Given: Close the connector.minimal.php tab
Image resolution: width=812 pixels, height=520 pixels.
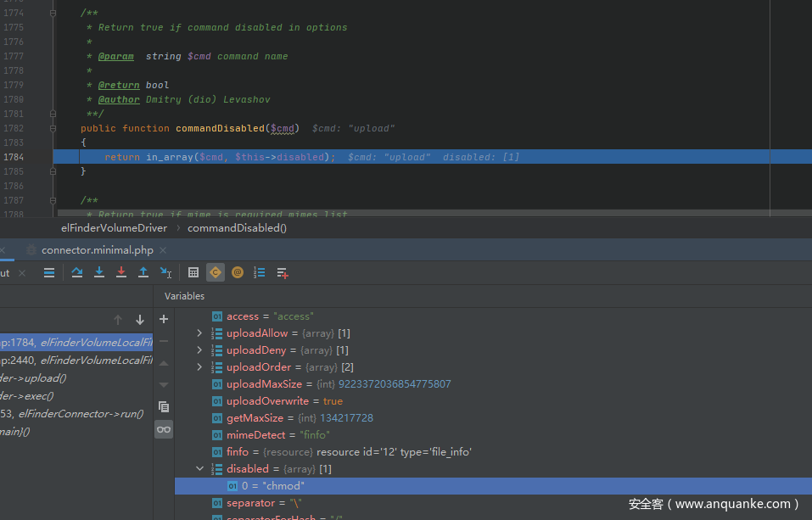Looking at the screenshot, I should pos(163,250).
